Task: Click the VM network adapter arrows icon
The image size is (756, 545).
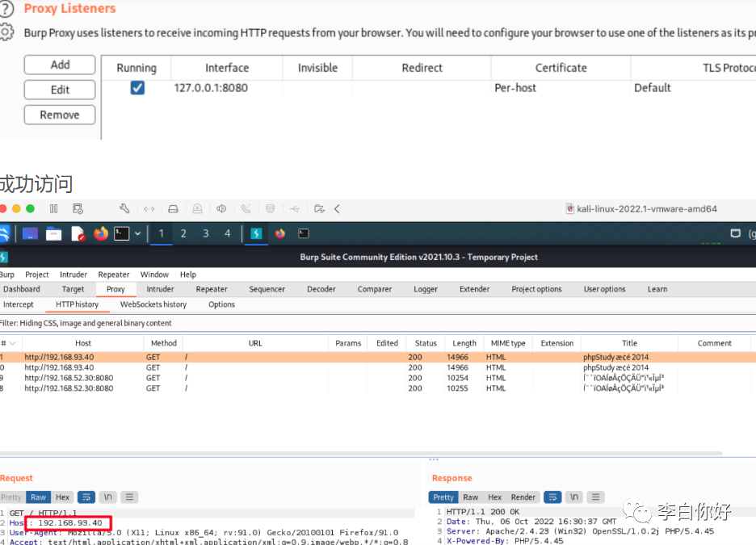Action: [149, 208]
